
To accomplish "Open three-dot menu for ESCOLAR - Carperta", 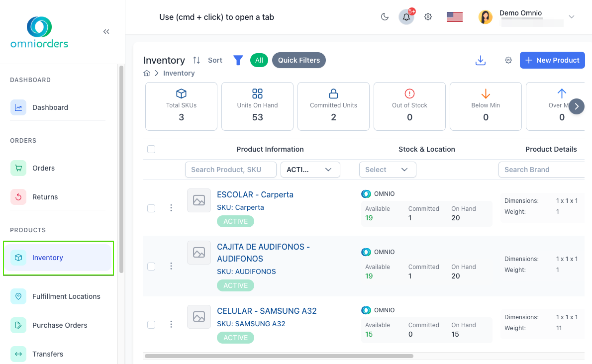I will [x=171, y=208].
